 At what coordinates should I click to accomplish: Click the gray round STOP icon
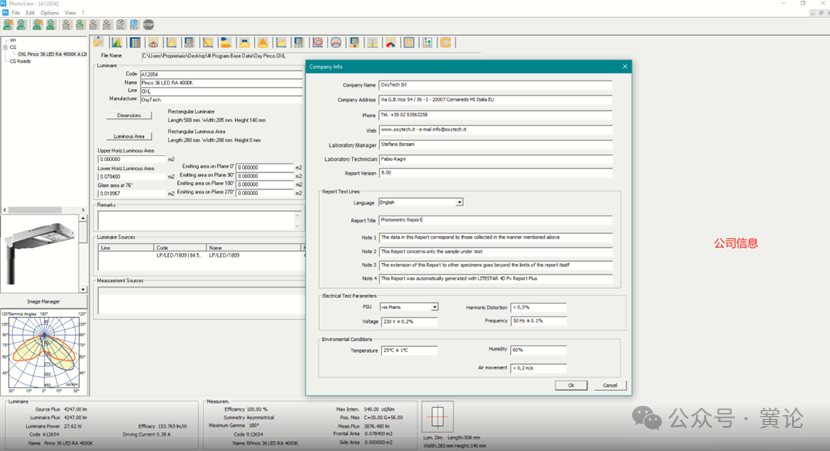coord(149,24)
